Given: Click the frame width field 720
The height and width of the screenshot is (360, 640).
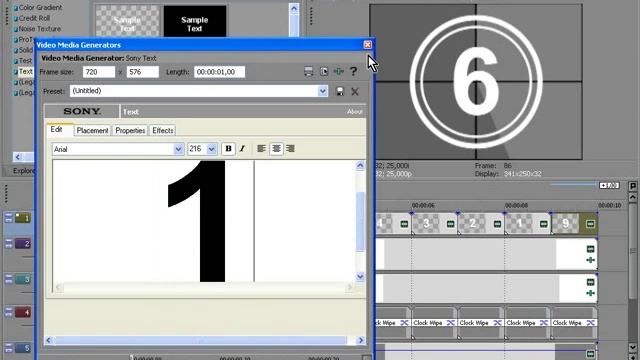Looking at the screenshot, I should point(99,72).
